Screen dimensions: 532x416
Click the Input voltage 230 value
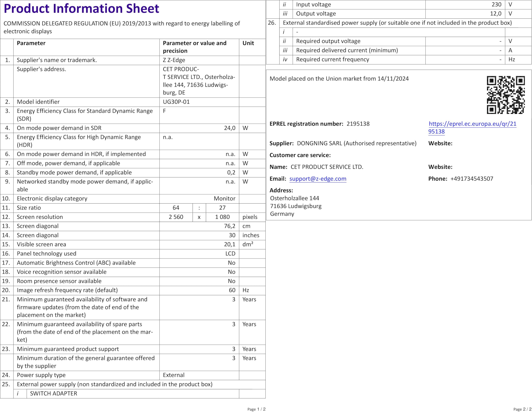pos(496,5)
